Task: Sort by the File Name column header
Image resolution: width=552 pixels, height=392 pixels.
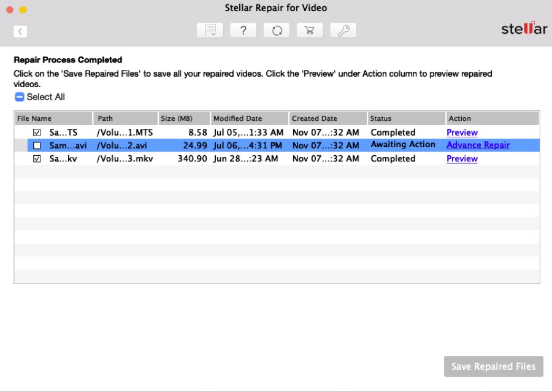Action: point(53,118)
